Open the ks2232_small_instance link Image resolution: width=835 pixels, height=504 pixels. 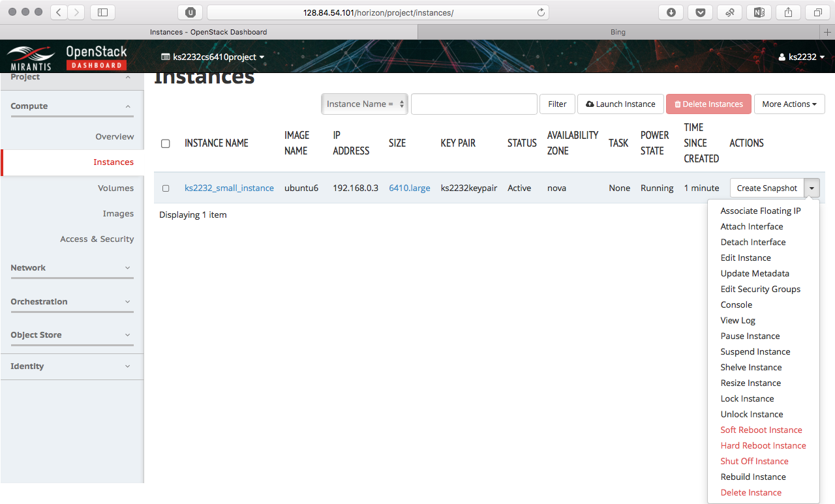click(229, 188)
